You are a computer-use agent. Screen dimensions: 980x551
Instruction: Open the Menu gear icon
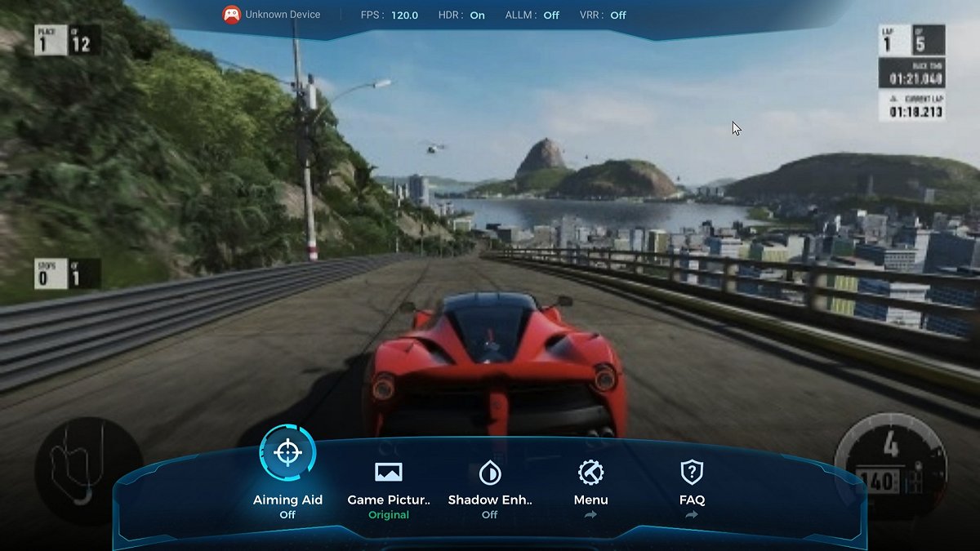coord(590,473)
